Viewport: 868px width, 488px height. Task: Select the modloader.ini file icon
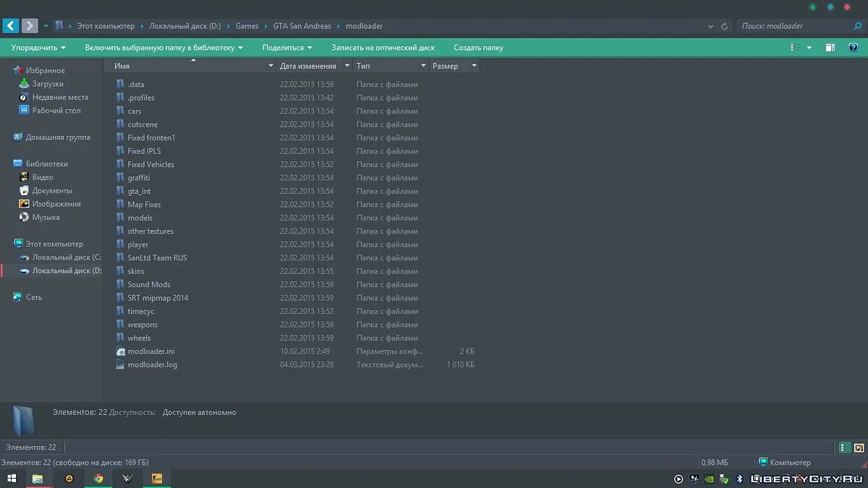coord(121,351)
